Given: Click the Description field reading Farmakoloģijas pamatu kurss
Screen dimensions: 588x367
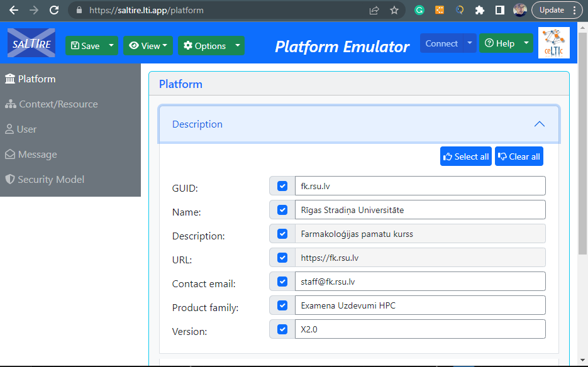Looking at the screenshot, I should 420,234.
